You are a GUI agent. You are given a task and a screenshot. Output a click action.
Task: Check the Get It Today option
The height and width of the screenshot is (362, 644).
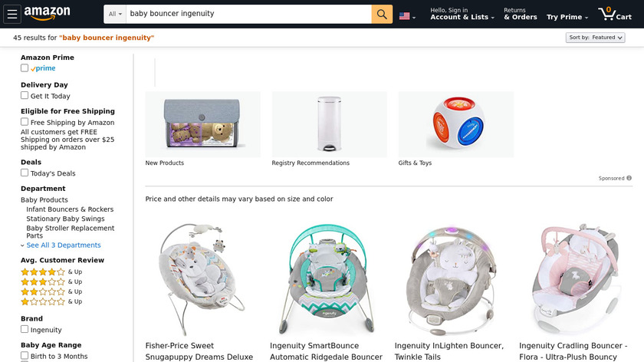coord(25,96)
